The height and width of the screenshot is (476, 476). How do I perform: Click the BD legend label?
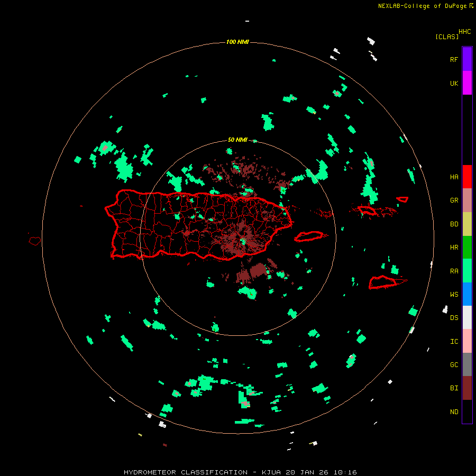pyautogui.click(x=454, y=224)
